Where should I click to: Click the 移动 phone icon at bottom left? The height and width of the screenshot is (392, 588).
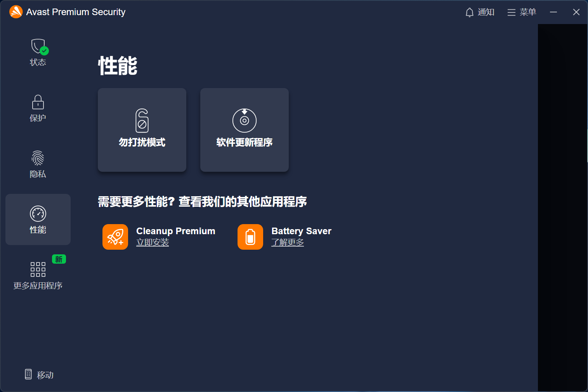coord(28,374)
